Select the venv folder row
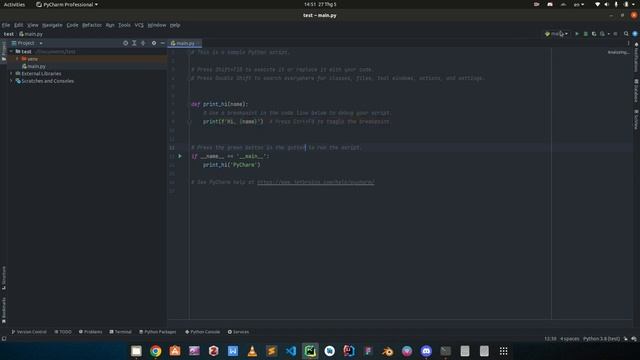Screen dimensions: 640x360 click(87, 59)
